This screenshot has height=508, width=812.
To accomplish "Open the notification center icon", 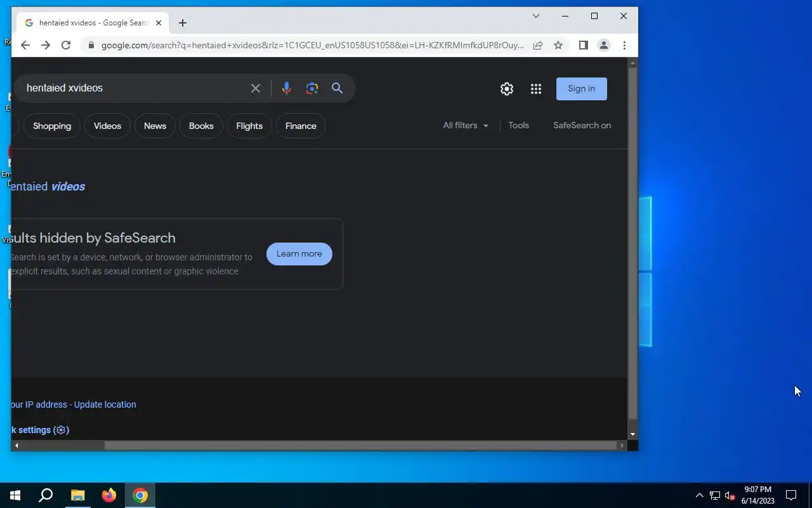I will 791,495.
